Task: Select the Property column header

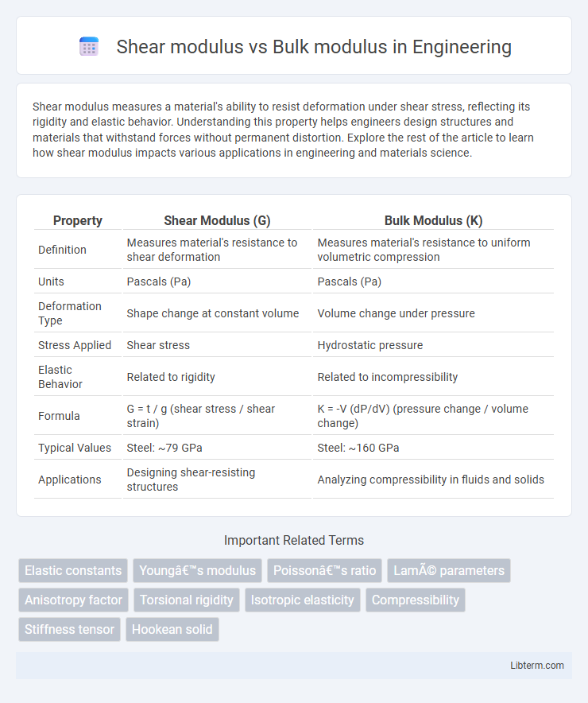Action: click(x=78, y=220)
